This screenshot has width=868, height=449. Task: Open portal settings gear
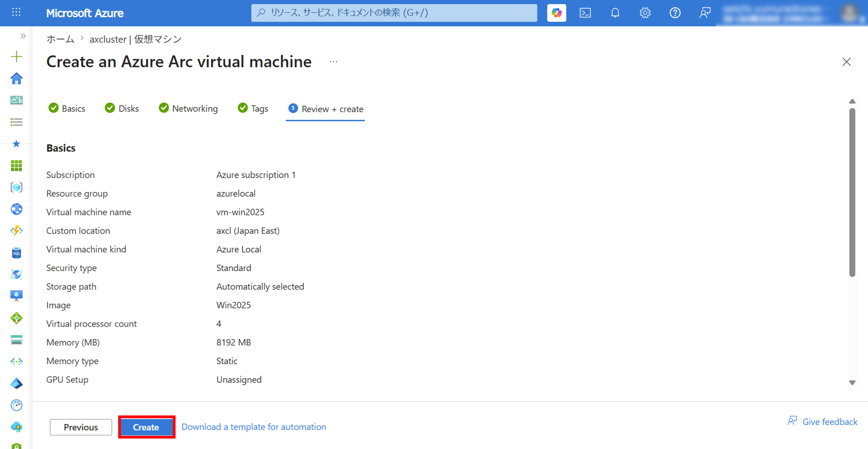(x=645, y=13)
